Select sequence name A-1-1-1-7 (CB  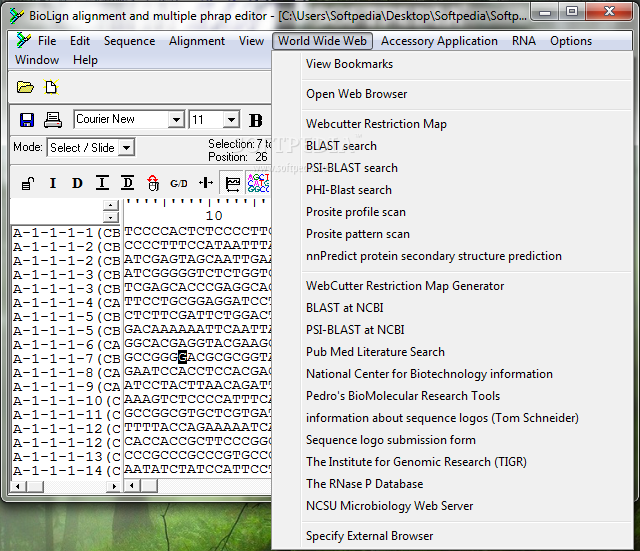66,359
